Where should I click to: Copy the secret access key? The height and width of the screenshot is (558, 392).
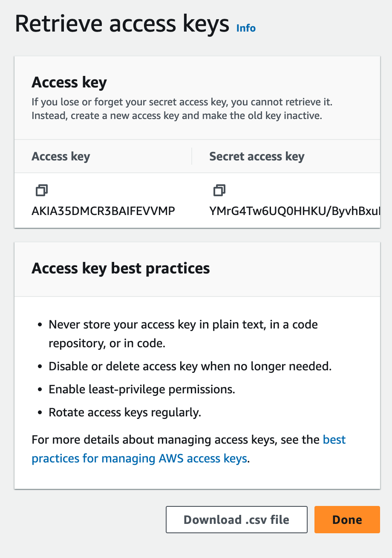click(219, 190)
